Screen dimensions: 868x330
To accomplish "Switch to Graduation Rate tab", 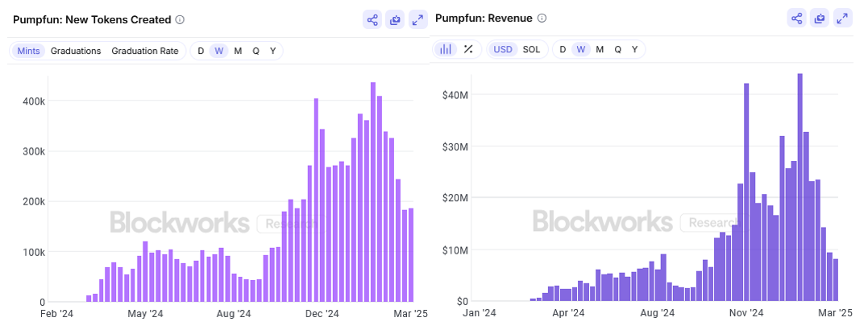I will [x=145, y=51].
